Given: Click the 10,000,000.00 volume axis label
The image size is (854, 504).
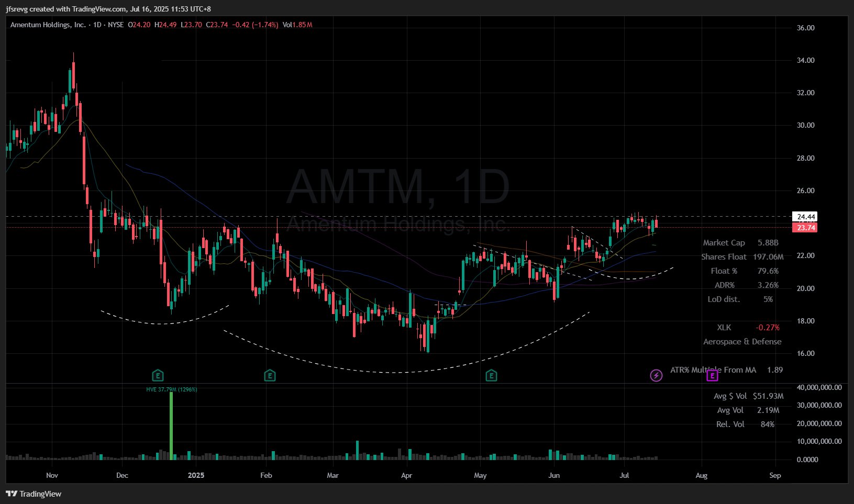Looking at the screenshot, I should click(x=819, y=441).
